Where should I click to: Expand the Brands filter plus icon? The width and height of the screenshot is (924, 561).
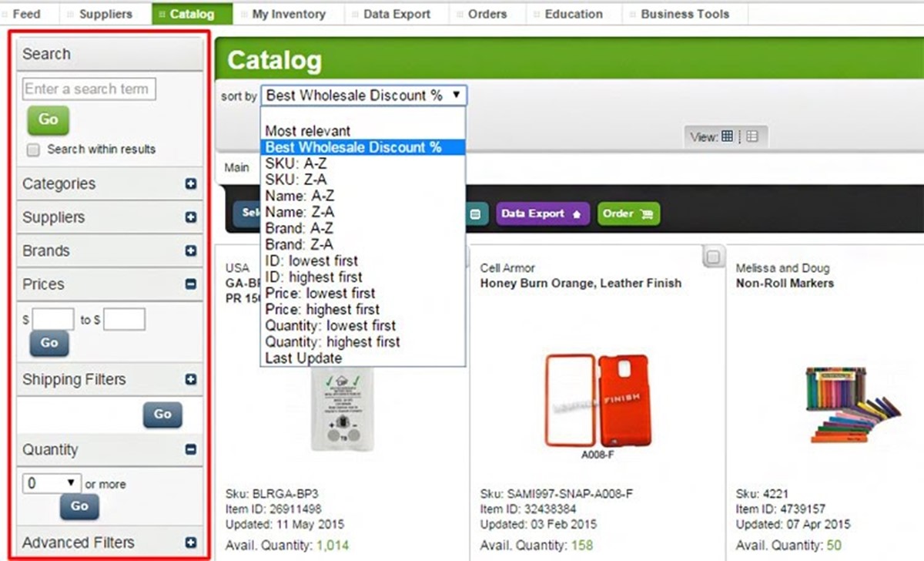[x=191, y=251]
